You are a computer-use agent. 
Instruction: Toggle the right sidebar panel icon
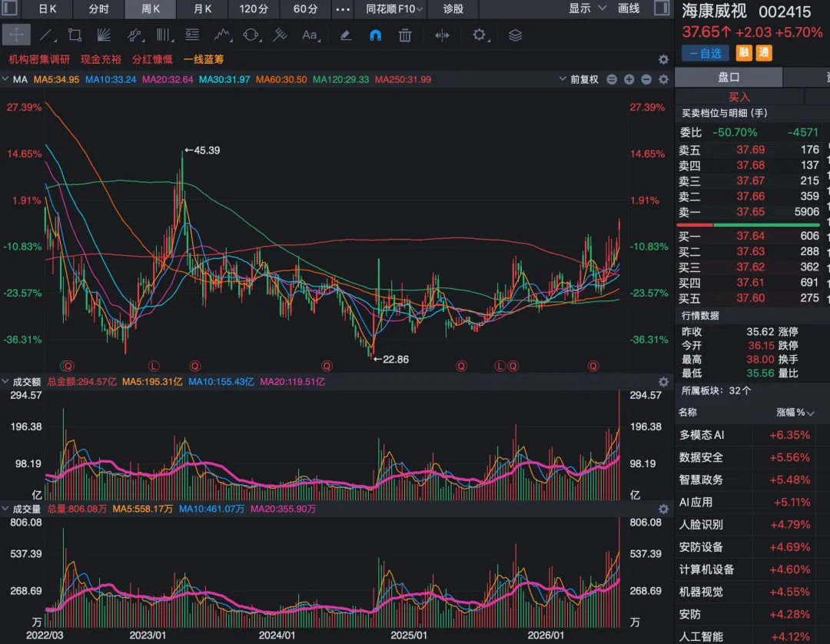tap(662, 8)
